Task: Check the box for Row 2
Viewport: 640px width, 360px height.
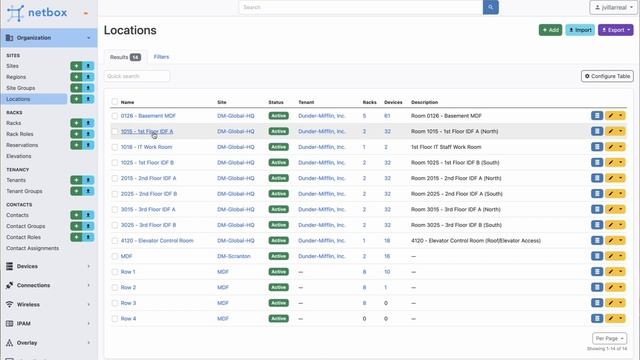Action: click(x=115, y=288)
